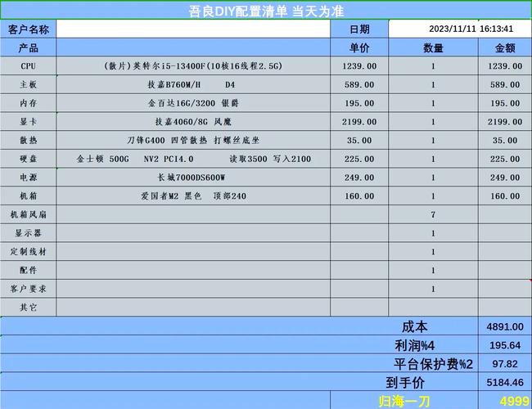Click the empty 客户要求 description cell
Image resolution: width=532 pixels, height=409 pixels.
pyautogui.click(x=193, y=289)
